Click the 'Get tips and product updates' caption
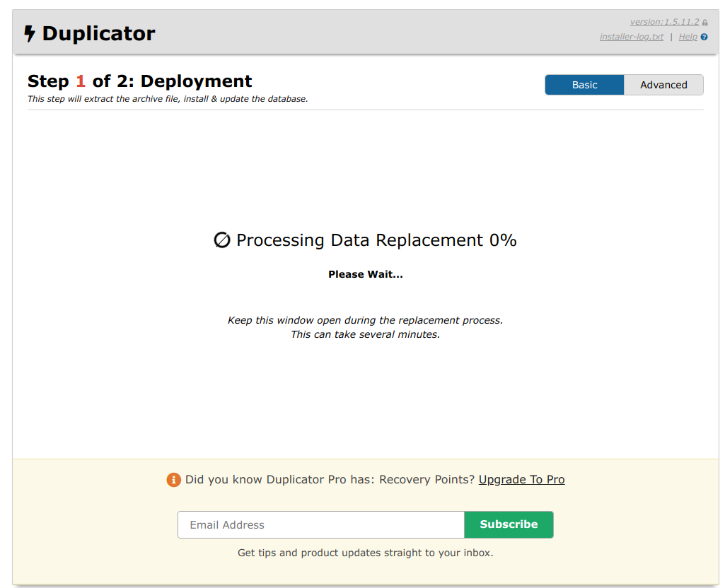Viewport: 725px width, 588px height. [x=365, y=553]
